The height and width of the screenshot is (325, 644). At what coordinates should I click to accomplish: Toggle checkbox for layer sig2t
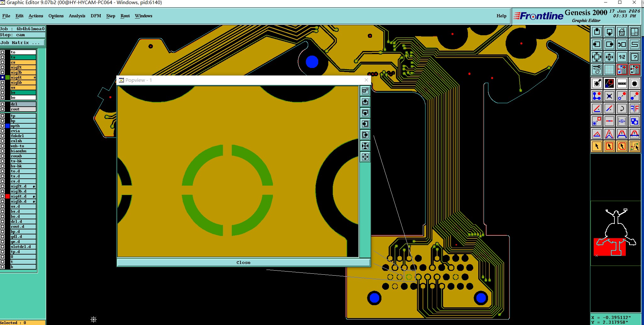point(3,67)
